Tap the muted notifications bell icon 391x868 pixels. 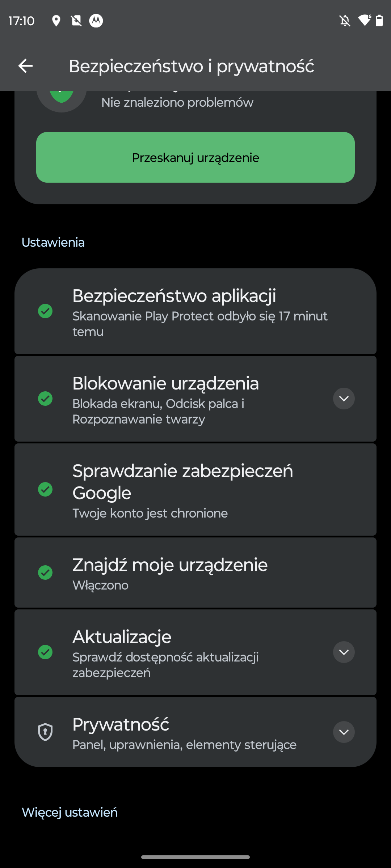(345, 21)
